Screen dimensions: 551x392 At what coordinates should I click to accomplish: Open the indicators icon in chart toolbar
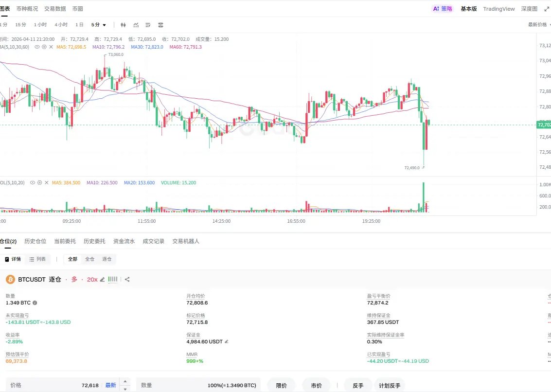coord(136,25)
